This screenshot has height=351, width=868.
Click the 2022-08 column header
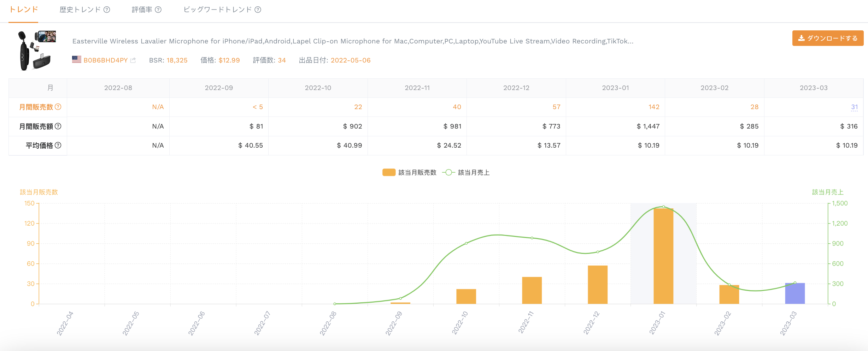(118, 88)
